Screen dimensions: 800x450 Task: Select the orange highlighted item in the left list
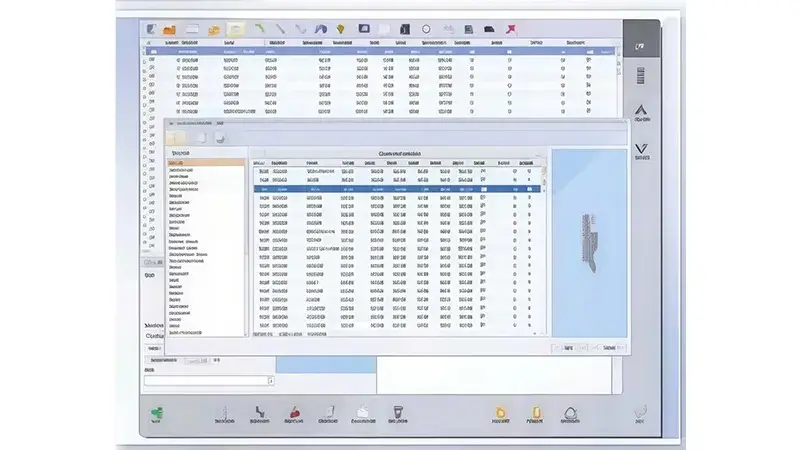(x=206, y=163)
